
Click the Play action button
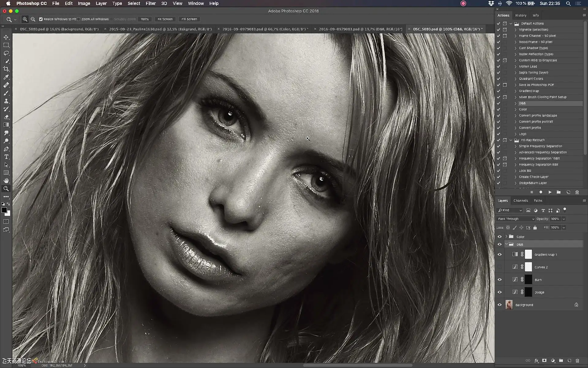click(x=550, y=192)
